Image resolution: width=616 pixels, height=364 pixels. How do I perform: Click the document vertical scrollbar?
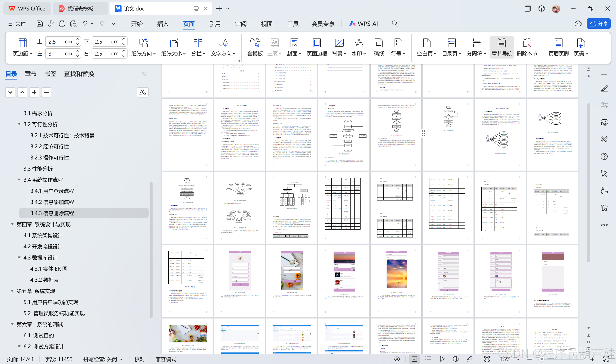coord(588,183)
